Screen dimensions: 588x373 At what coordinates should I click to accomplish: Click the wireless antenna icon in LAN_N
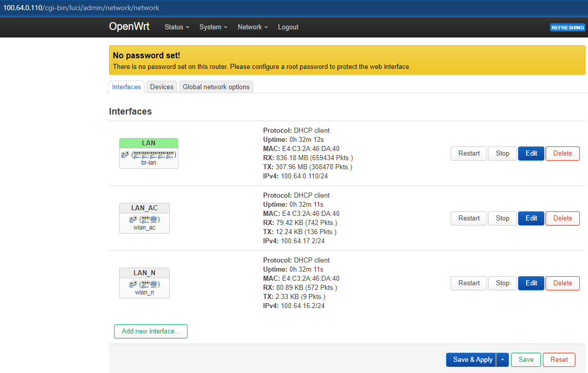pyautogui.click(x=154, y=284)
